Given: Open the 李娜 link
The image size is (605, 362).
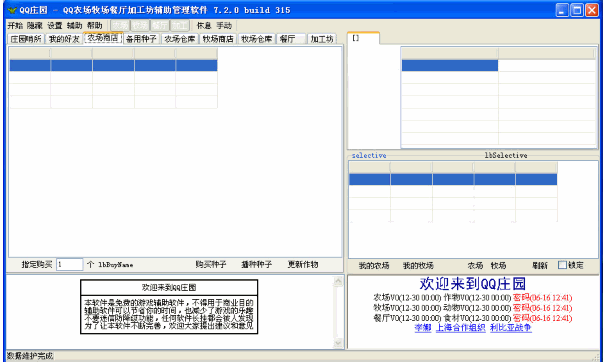Looking at the screenshot, I should [423, 328].
